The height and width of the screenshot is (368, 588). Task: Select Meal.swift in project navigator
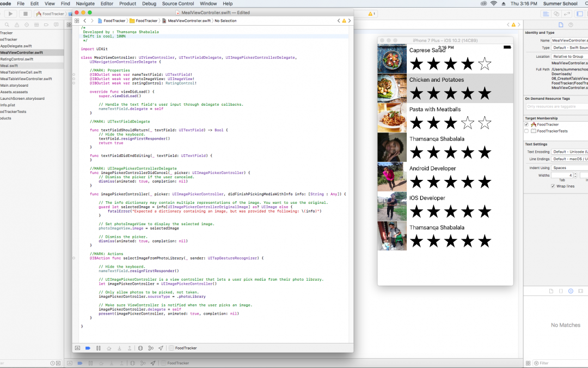coord(9,65)
